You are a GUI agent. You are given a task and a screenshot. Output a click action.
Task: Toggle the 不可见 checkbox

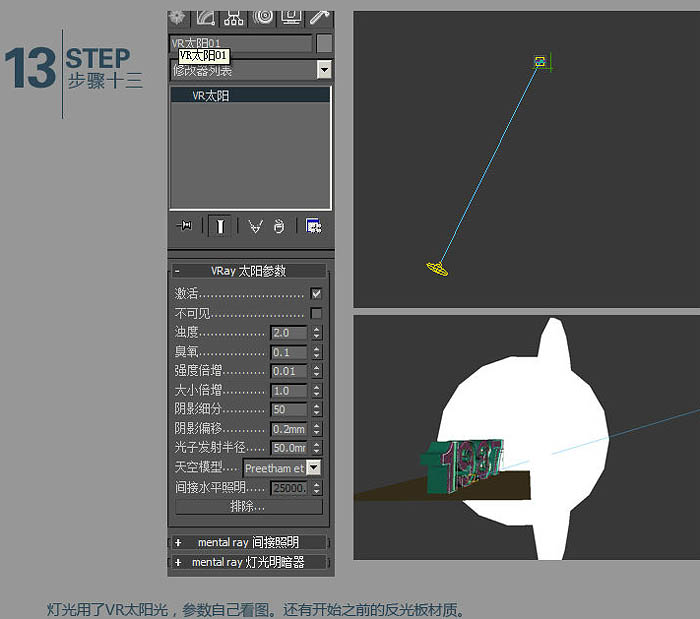click(316, 313)
